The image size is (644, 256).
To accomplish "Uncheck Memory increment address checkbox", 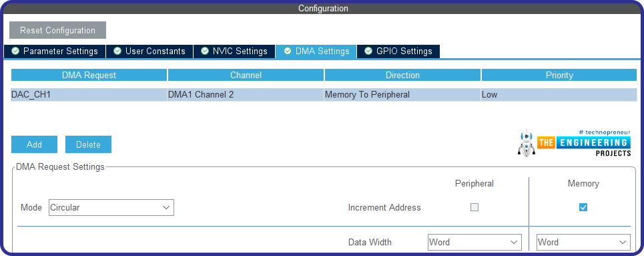I will [x=583, y=207].
